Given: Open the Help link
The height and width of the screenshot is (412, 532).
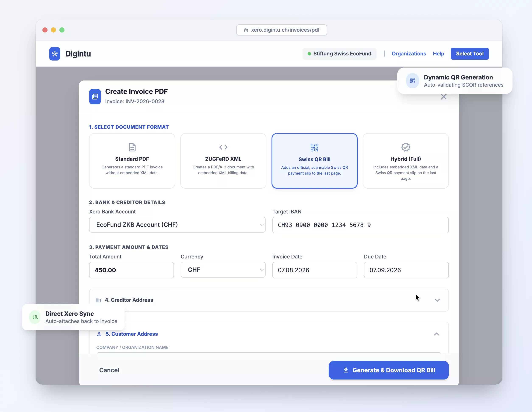Looking at the screenshot, I should click(438, 54).
